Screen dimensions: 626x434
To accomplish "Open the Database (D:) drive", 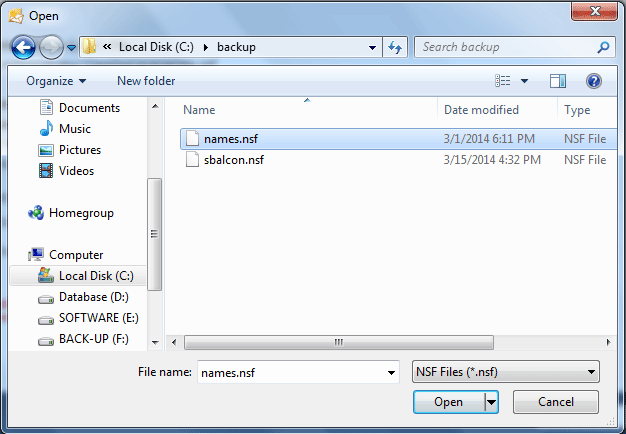I will point(94,297).
